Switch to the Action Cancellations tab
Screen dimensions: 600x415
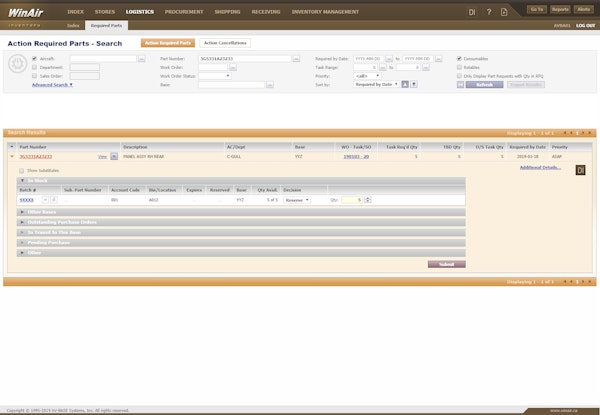click(x=225, y=44)
